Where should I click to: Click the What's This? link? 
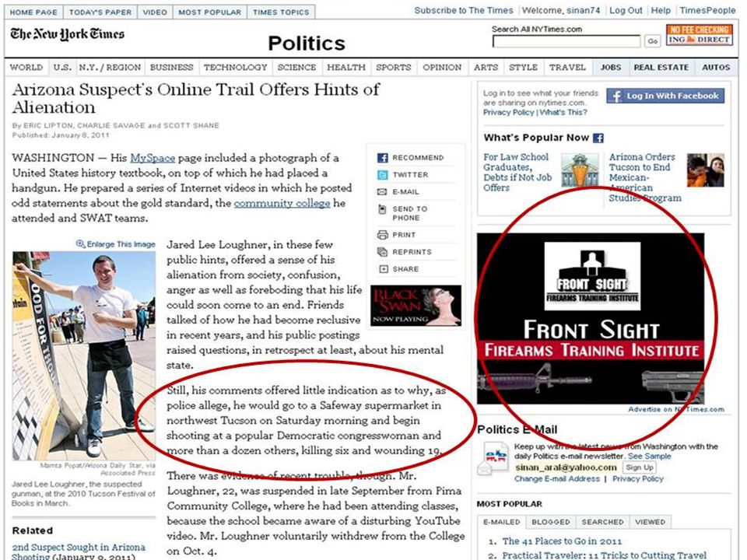(563, 112)
